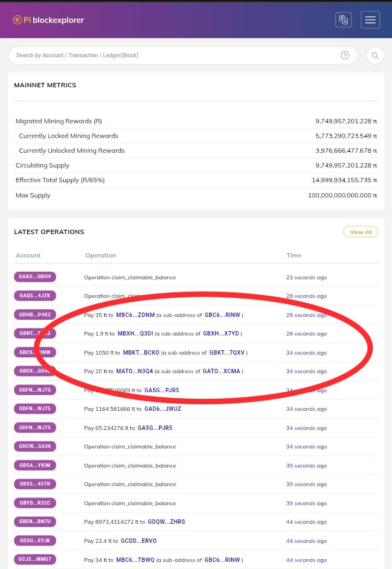Screen dimensions: 392x569
Task: Select the Effective Total Supply value 14,999,934,155.735 π
Action: point(344,180)
